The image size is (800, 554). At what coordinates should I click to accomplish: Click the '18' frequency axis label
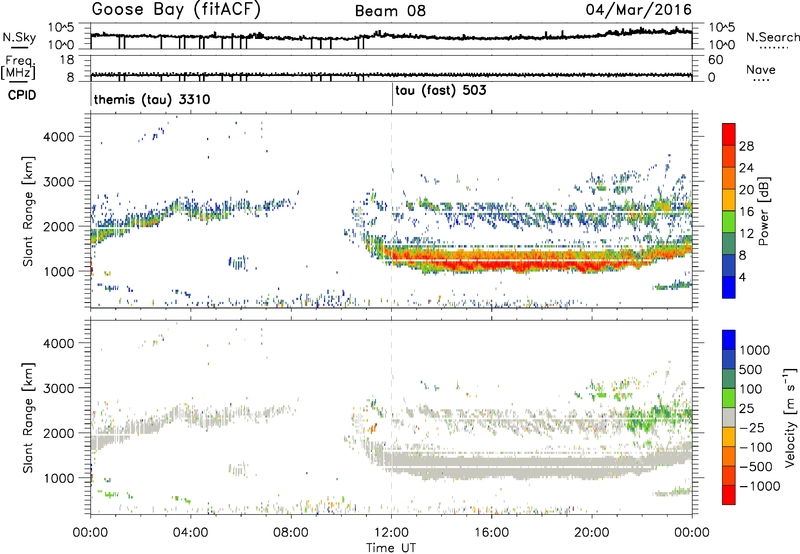tap(67, 60)
